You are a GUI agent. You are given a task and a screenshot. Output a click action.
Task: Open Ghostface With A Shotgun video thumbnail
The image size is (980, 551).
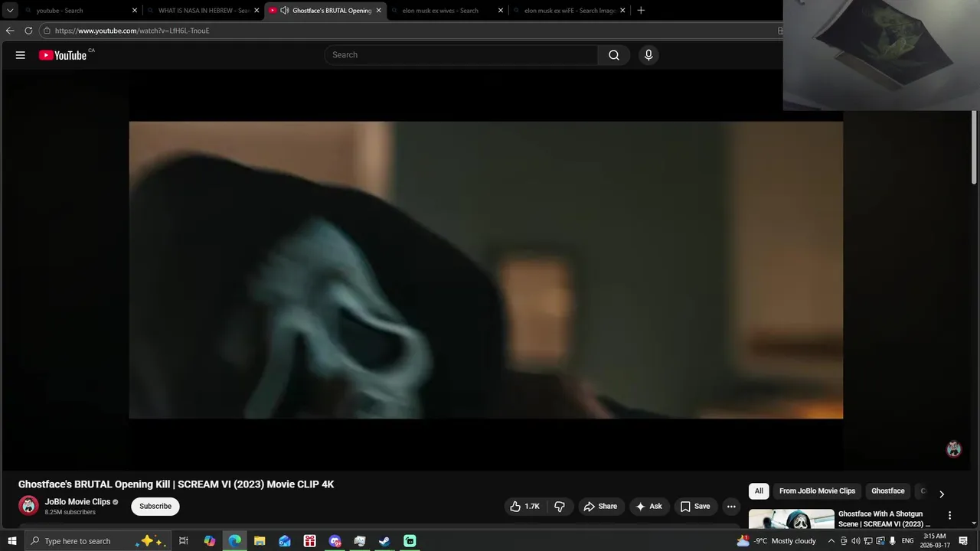click(x=792, y=519)
